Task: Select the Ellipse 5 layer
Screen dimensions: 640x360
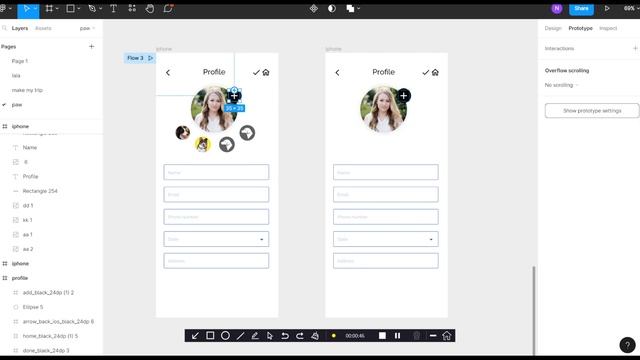Action: click(33, 307)
